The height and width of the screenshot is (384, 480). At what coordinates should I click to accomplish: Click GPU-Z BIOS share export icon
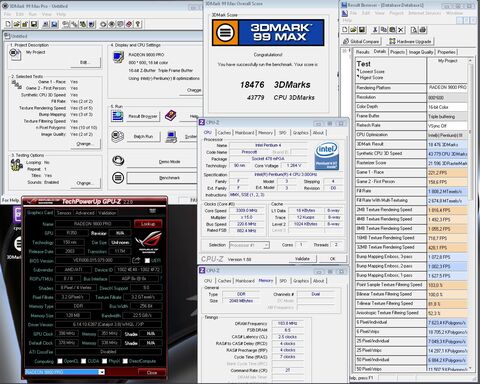click(136, 260)
